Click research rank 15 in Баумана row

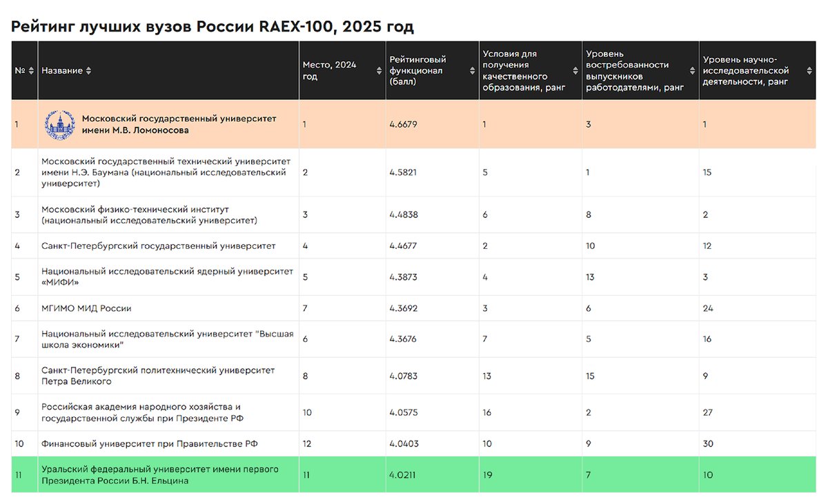[707, 172]
